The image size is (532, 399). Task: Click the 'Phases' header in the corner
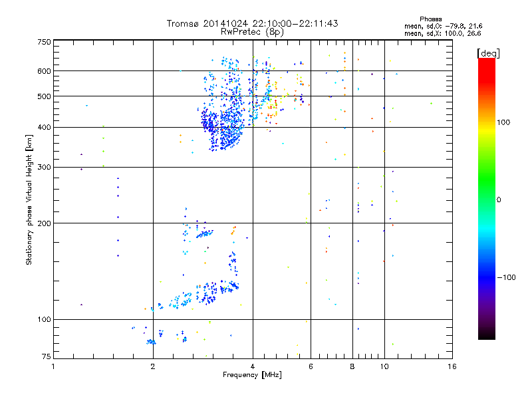click(x=430, y=19)
